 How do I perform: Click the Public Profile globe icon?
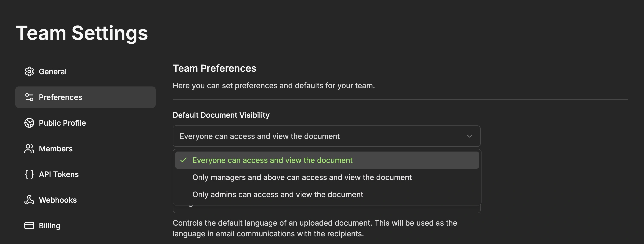click(29, 123)
